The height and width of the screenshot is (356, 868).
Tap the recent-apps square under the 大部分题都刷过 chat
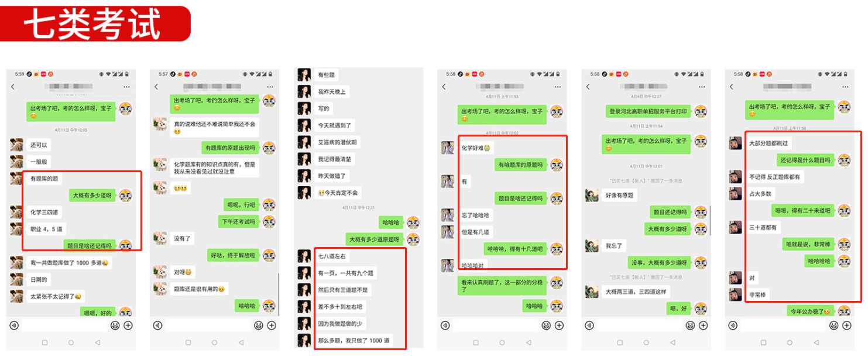point(763,342)
